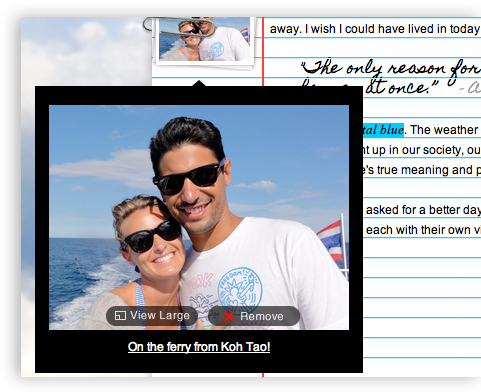Click the text 'asked for a better day'
481x392 pixels.
click(423, 210)
